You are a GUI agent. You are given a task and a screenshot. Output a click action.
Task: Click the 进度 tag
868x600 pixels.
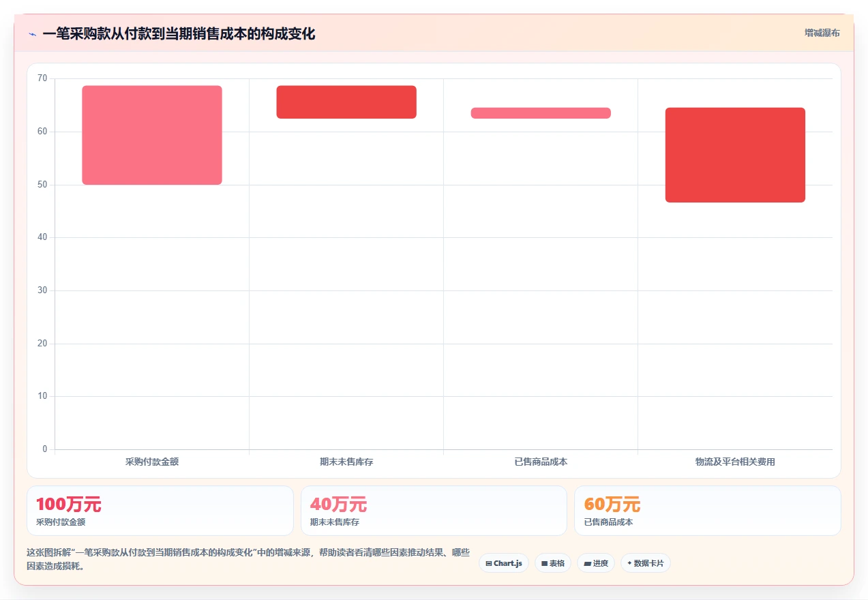click(x=596, y=563)
